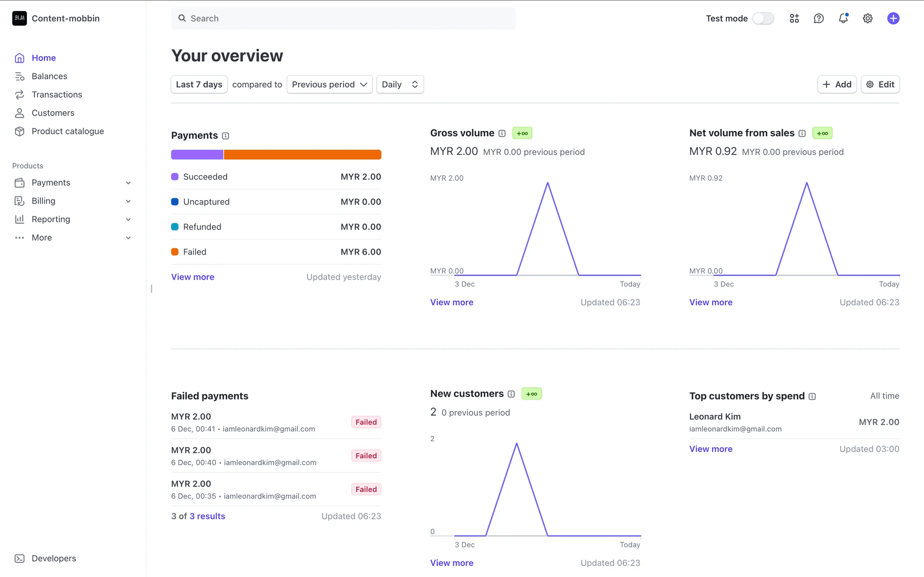The image size is (924, 577).
Task: Click View more under Failed payments results
Action: [x=207, y=516]
